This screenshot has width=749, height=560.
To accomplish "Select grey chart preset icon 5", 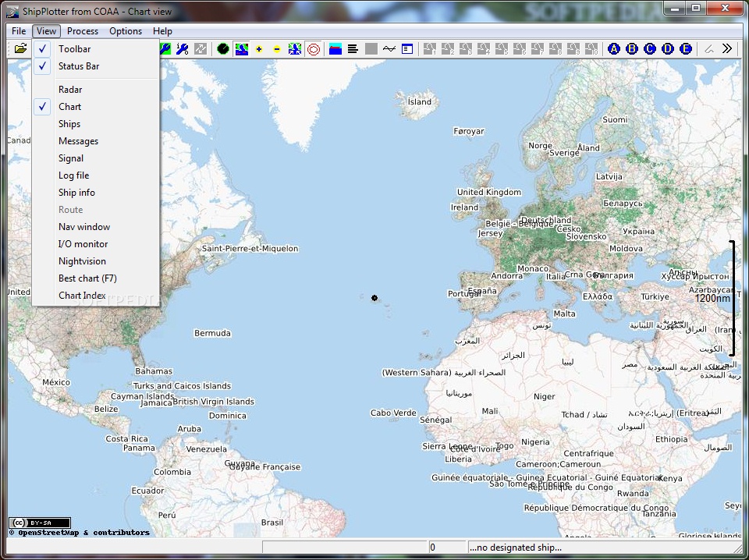I will pos(501,48).
